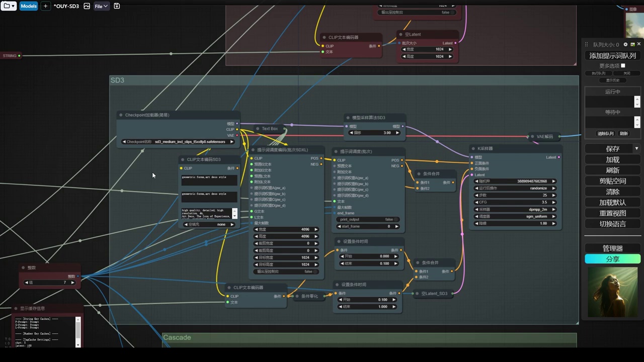
Task: Click the 空Latent_SD3 node
Action: [x=433, y=294]
